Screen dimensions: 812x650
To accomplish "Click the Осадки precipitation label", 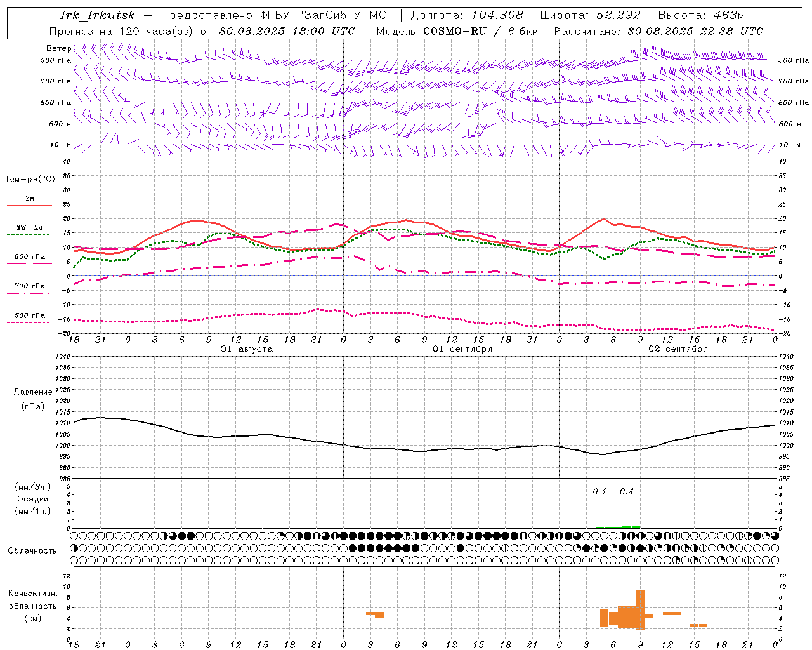I will (33, 499).
